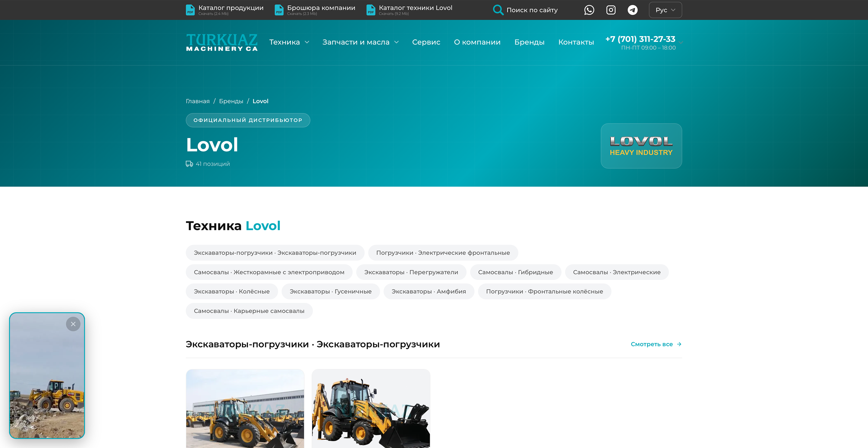
Task: Open Контакты page
Action: [576, 42]
